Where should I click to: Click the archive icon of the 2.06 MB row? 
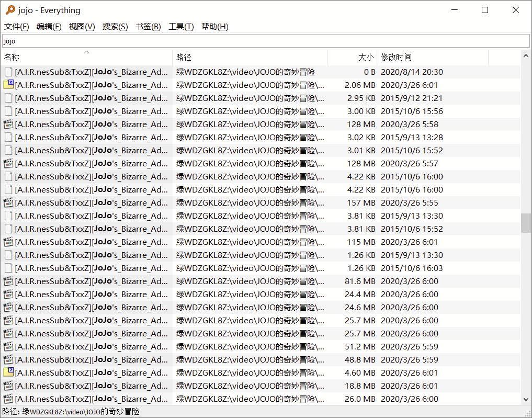click(x=8, y=85)
